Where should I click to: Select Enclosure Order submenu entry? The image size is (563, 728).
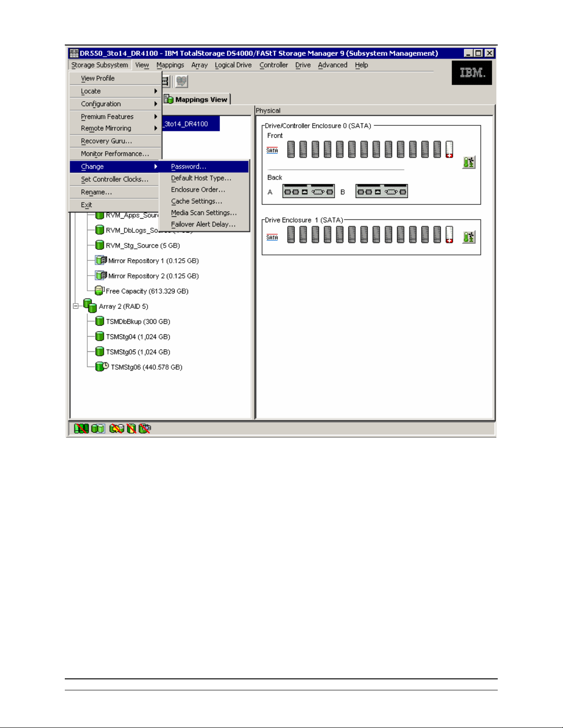(204, 190)
